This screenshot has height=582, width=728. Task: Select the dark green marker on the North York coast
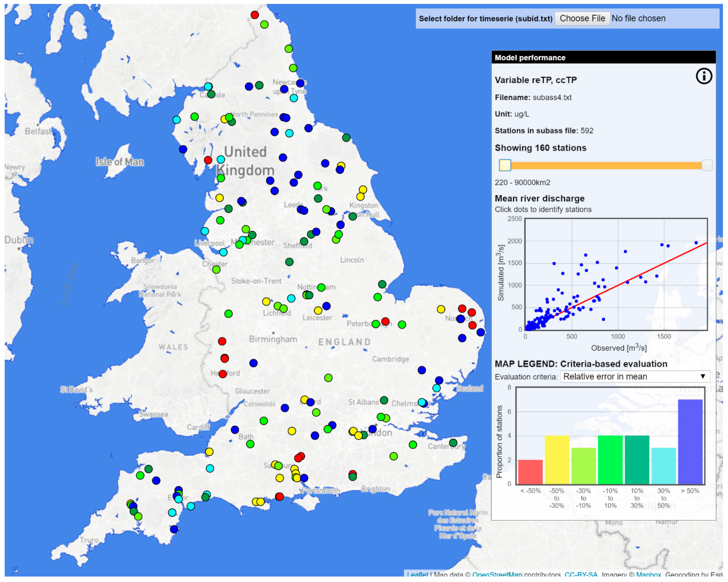click(x=346, y=138)
